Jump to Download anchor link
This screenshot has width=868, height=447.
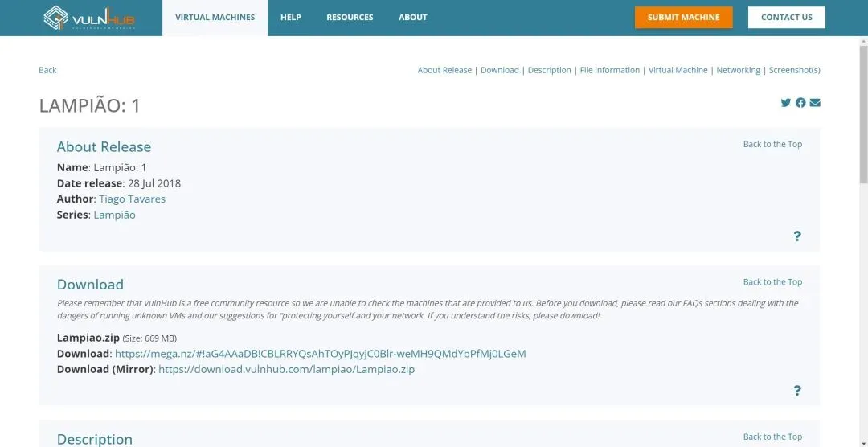coord(500,70)
